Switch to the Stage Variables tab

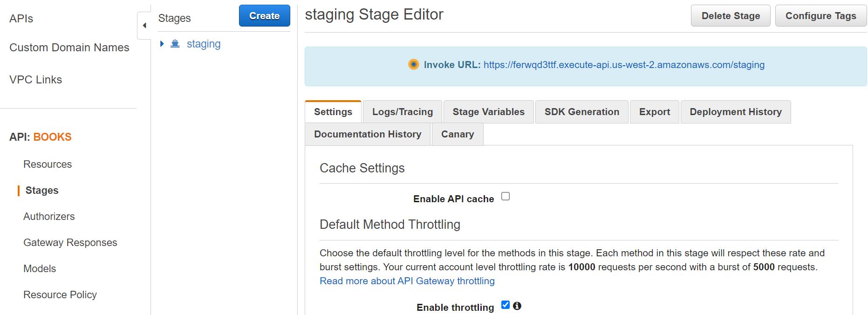pos(488,112)
